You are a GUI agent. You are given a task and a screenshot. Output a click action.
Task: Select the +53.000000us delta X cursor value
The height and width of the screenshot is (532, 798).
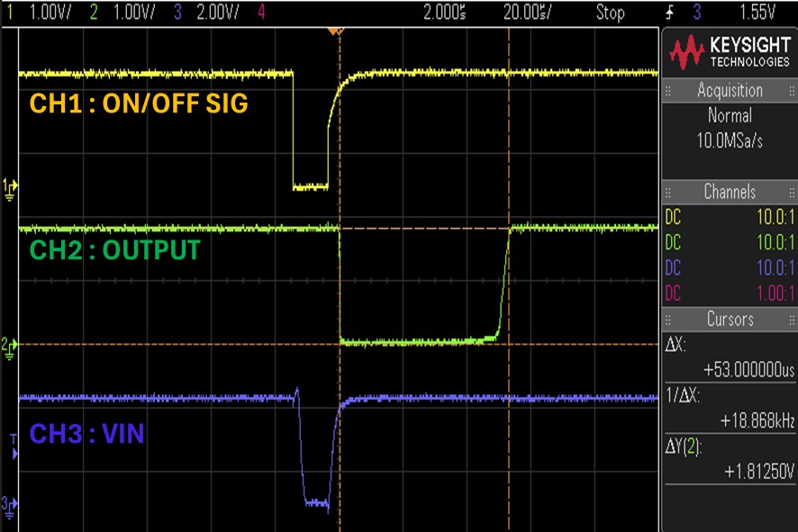pos(748,370)
